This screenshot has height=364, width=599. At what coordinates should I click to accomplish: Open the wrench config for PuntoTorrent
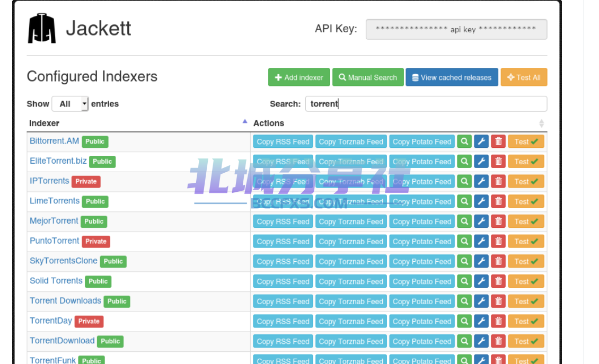click(x=481, y=242)
